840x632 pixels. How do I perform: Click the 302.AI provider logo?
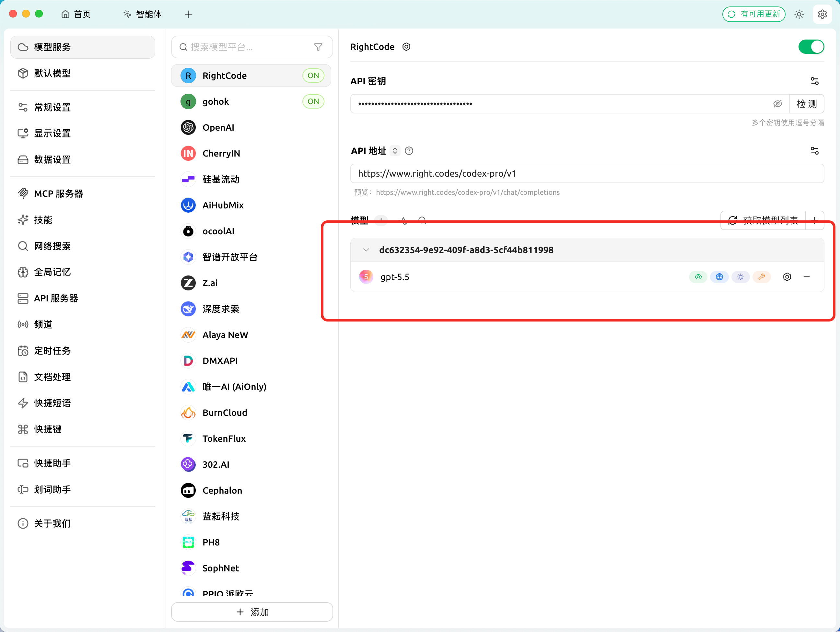(x=188, y=464)
